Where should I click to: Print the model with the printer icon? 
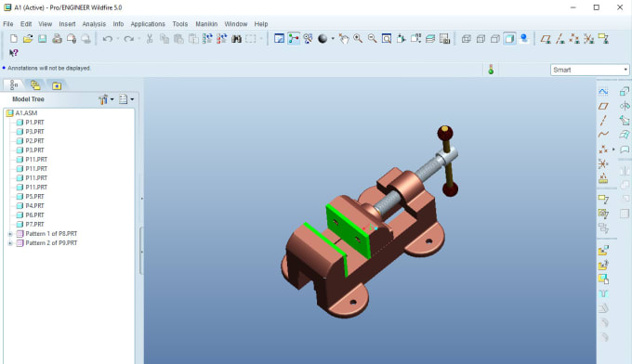57,39
